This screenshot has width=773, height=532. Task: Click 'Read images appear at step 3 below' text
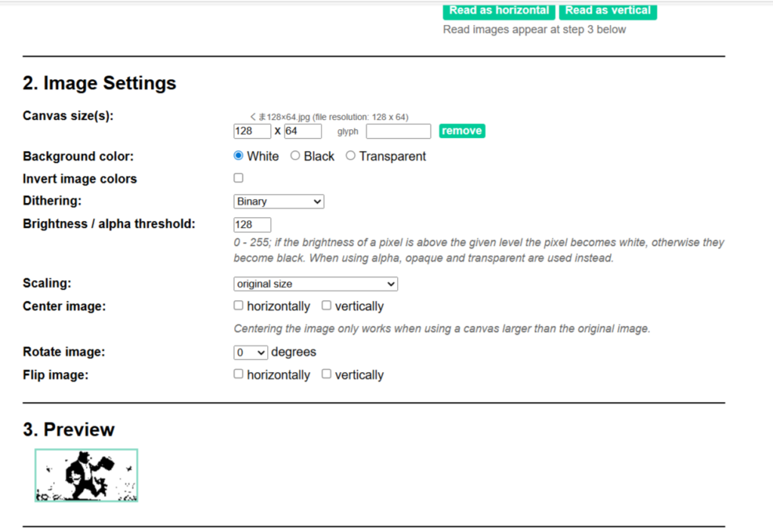(534, 29)
